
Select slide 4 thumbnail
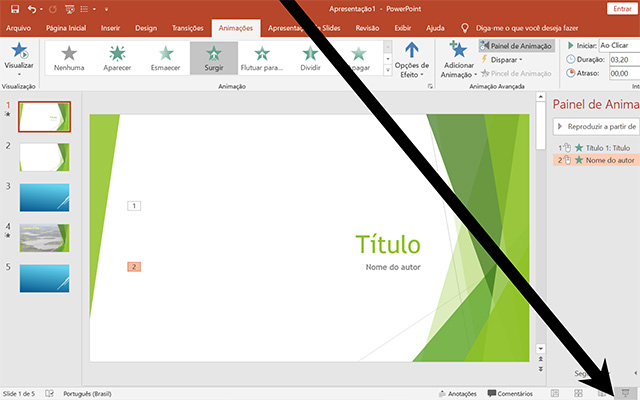(44, 238)
